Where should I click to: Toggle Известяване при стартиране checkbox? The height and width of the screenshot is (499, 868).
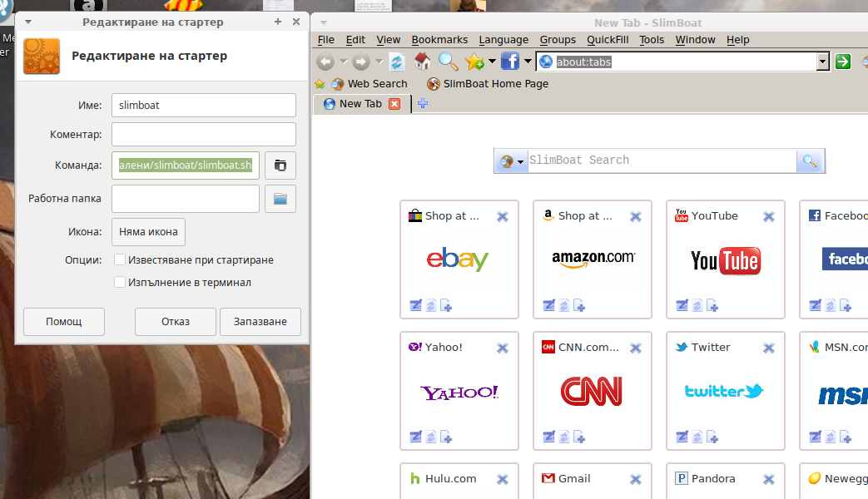[120, 259]
